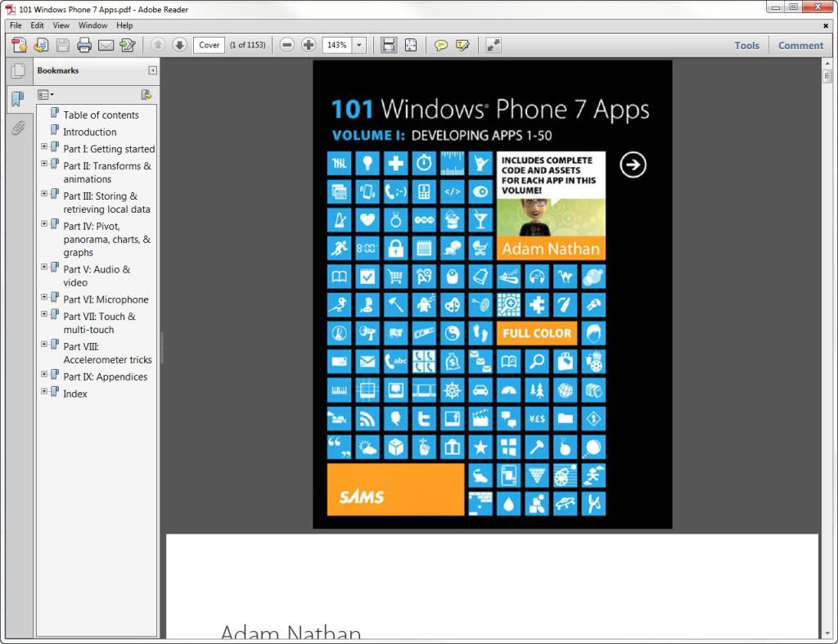Image resolution: width=838 pixels, height=644 pixels.
Task: Click the scrollbar up arrow
Action: 827,64
